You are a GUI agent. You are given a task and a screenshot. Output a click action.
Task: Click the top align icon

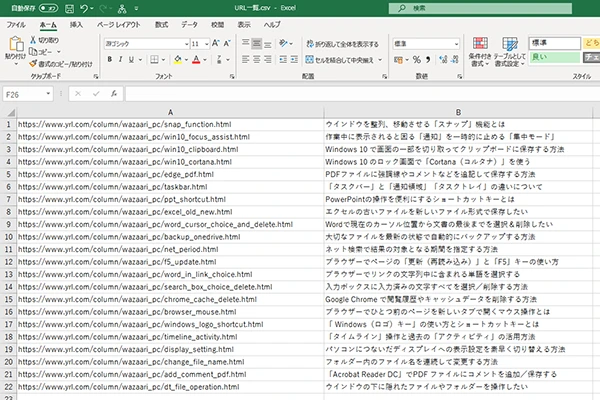point(246,43)
